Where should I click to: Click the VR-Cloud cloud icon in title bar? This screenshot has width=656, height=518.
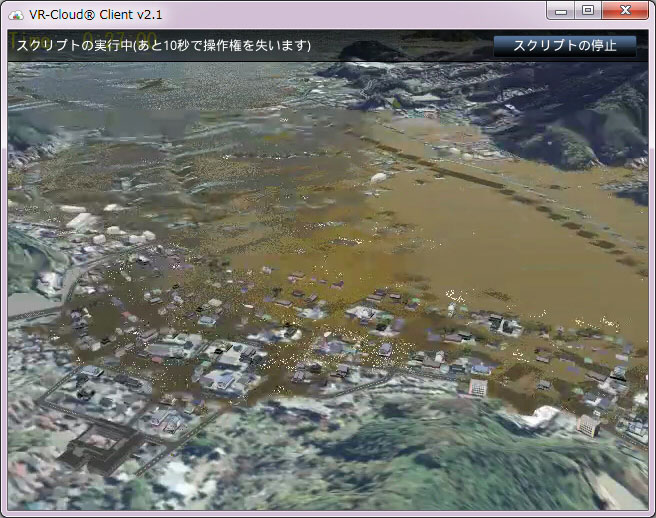tap(16, 15)
